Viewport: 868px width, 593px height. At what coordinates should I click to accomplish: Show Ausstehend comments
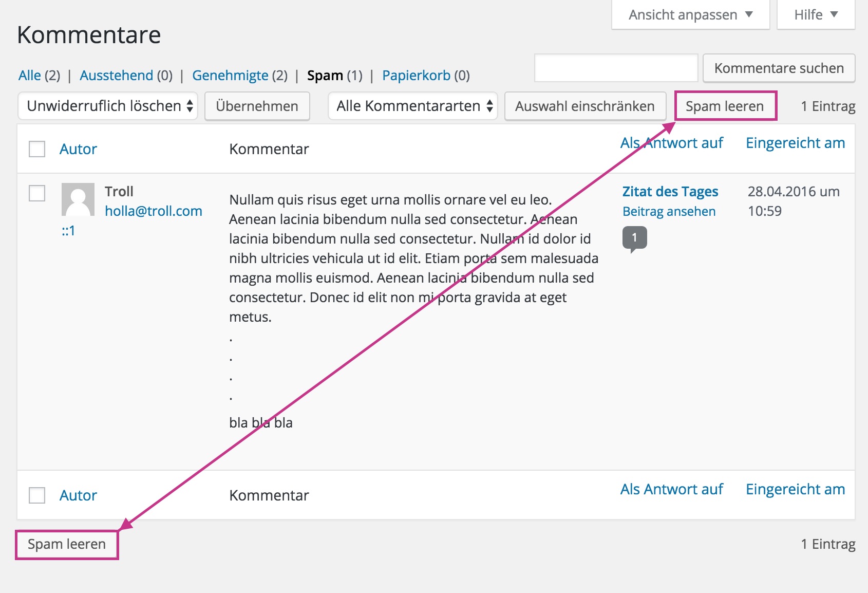(x=116, y=76)
